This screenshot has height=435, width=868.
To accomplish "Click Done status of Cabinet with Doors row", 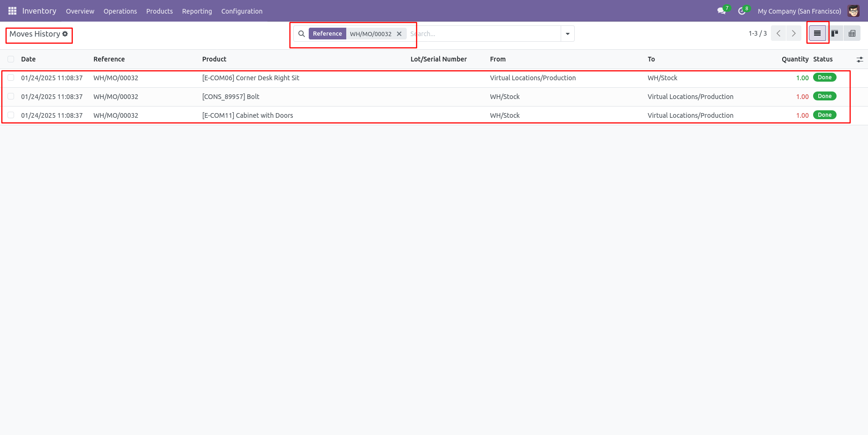I will tap(824, 115).
